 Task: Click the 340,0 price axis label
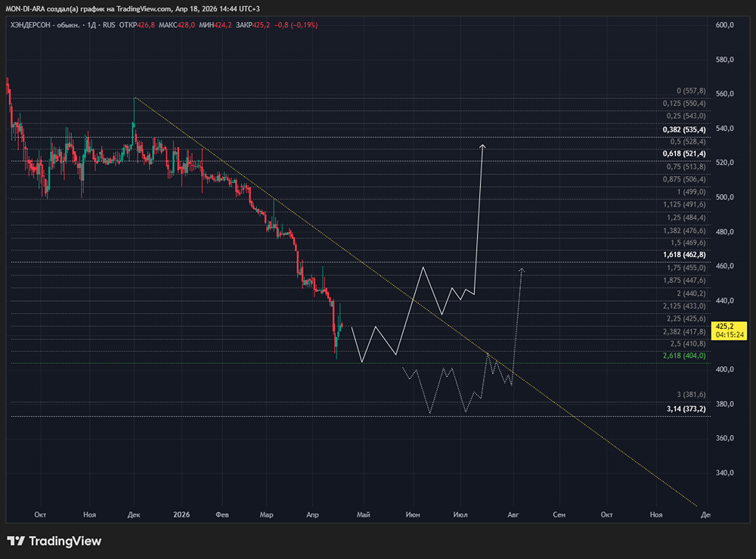tap(725, 473)
